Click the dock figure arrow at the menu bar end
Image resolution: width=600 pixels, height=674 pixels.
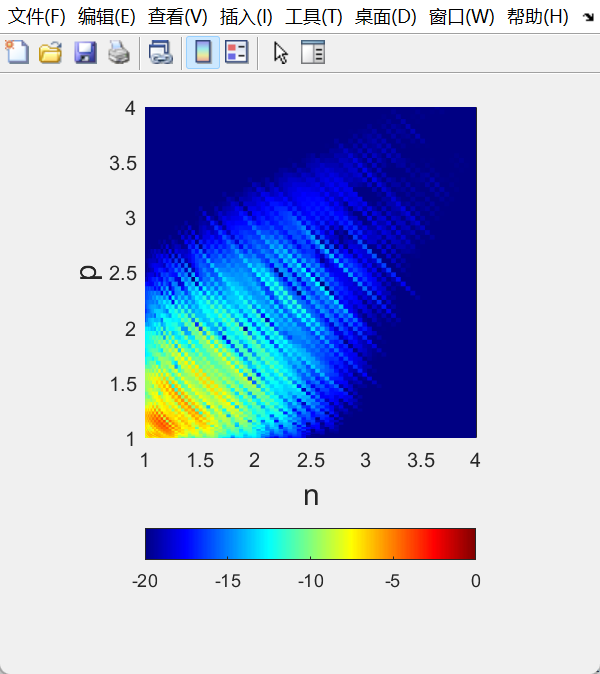click(588, 17)
